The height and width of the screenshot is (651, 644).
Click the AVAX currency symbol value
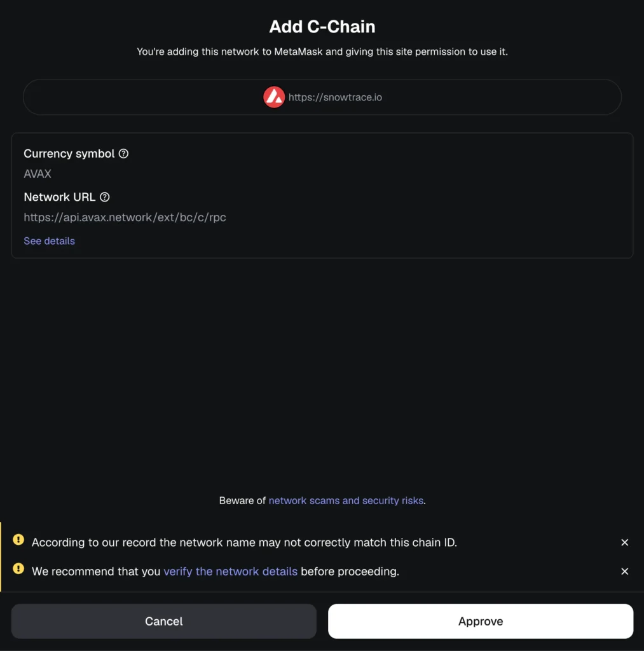[x=38, y=174]
